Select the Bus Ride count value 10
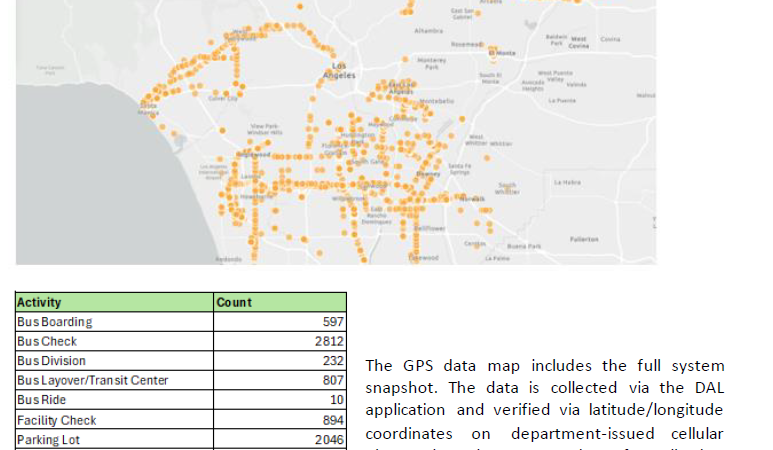773x450 pixels. click(336, 400)
